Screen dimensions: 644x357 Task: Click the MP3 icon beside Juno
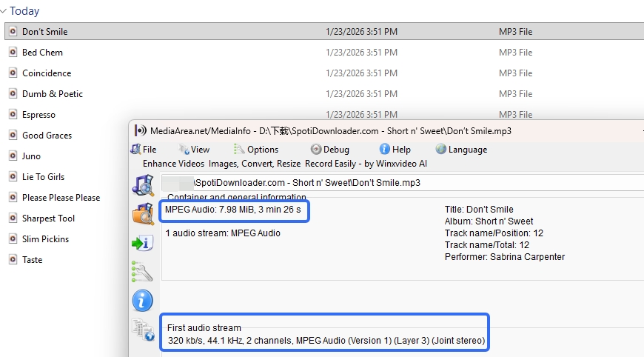[13, 156]
